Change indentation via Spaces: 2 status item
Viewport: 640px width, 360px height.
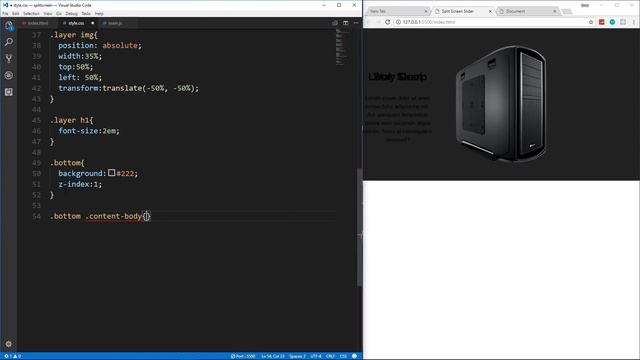coord(297,356)
